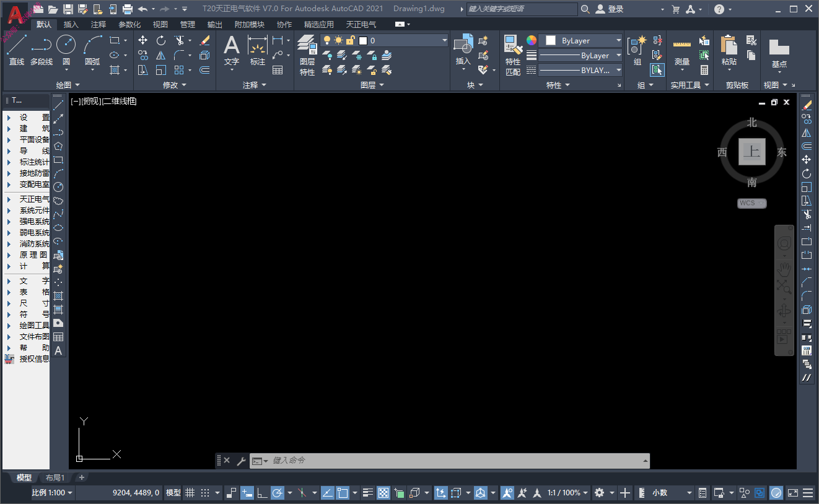This screenshot has width=819, height=504.
Task: Select the Polyline (多段线) tool
Action: (x=42, y=50)
